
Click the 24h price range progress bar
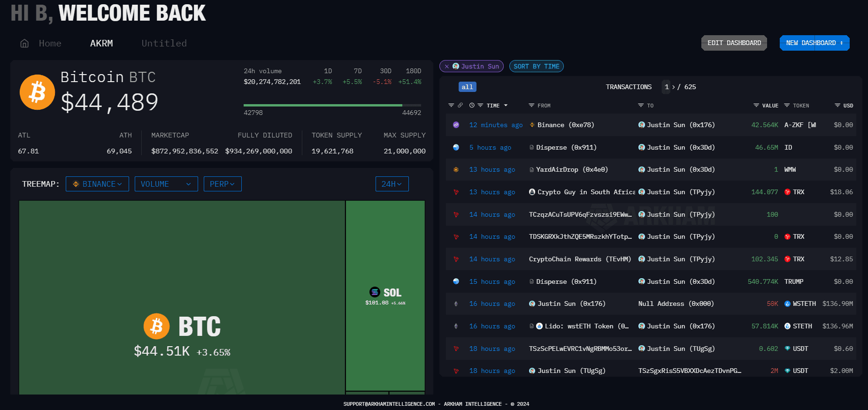[x=332, y=105]
